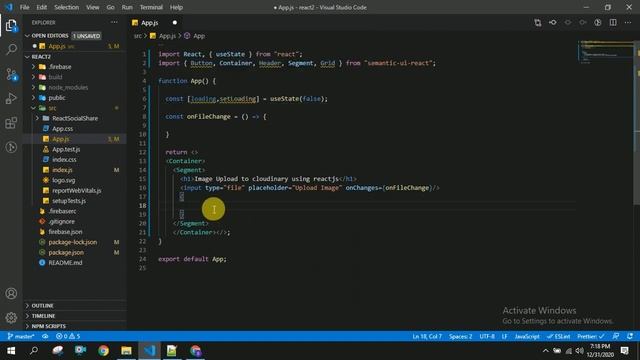
Task: Click the Windows taskbar search icon
Action: tap(34, 351)
